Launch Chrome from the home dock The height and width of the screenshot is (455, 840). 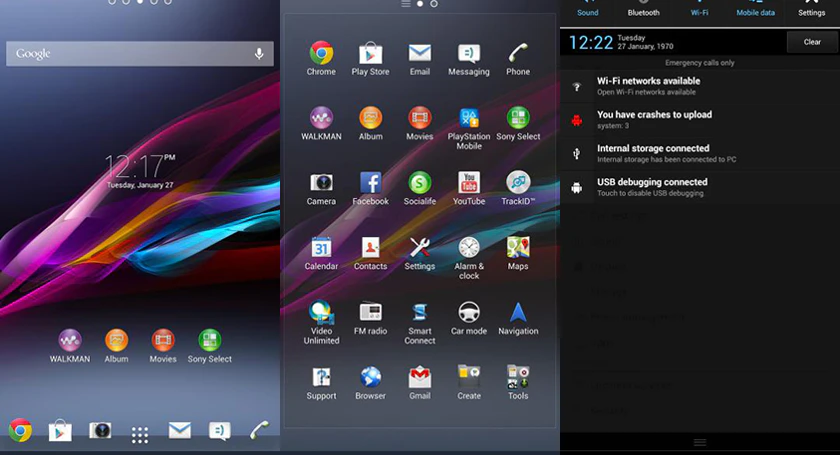(x=20, y=430)
